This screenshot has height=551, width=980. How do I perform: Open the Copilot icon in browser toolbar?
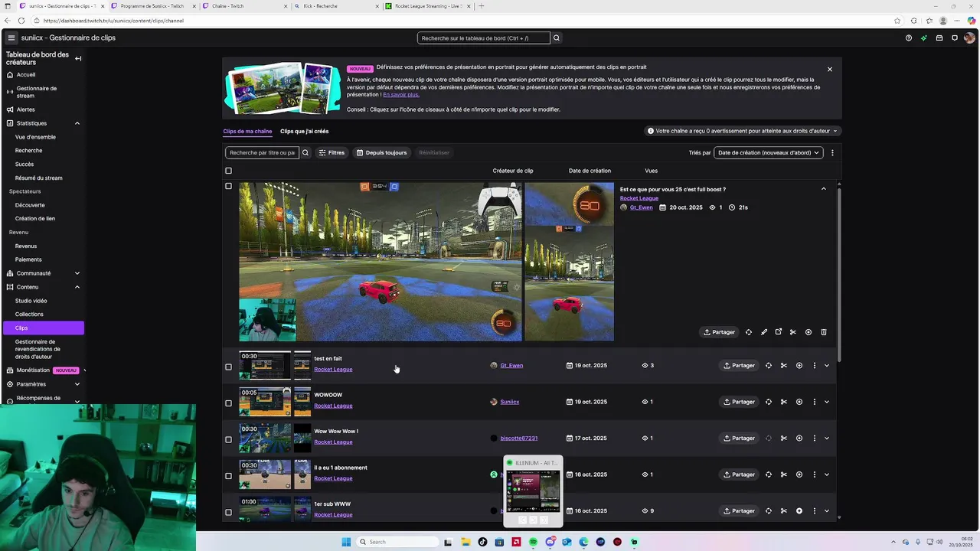[x=972, y=21]
